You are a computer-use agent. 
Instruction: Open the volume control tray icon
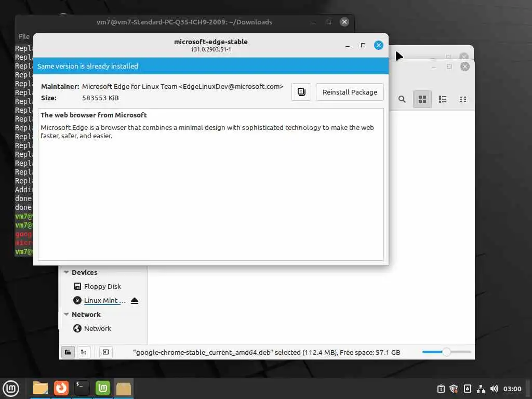pos(494,389)
